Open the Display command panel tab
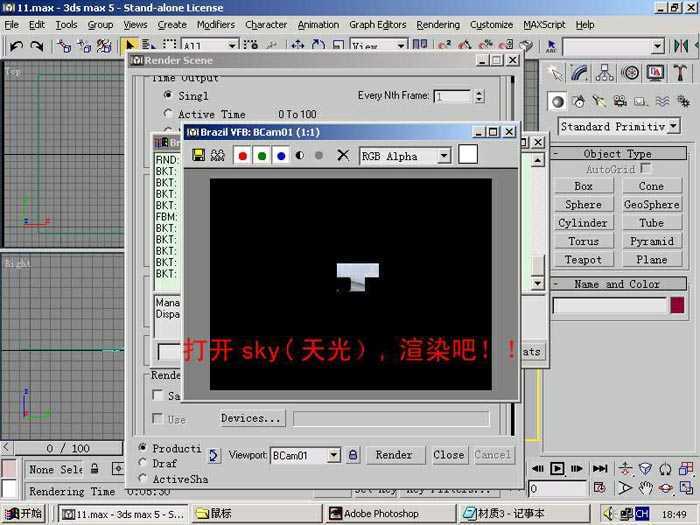This screenshot has height=525, width=700. 655,73
